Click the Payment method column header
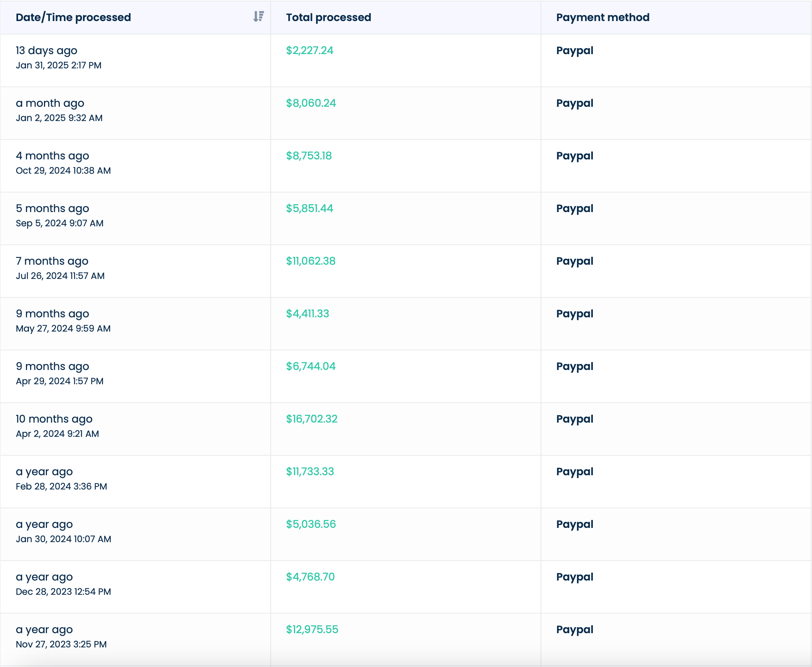812x667 pixels. [602, 17]
